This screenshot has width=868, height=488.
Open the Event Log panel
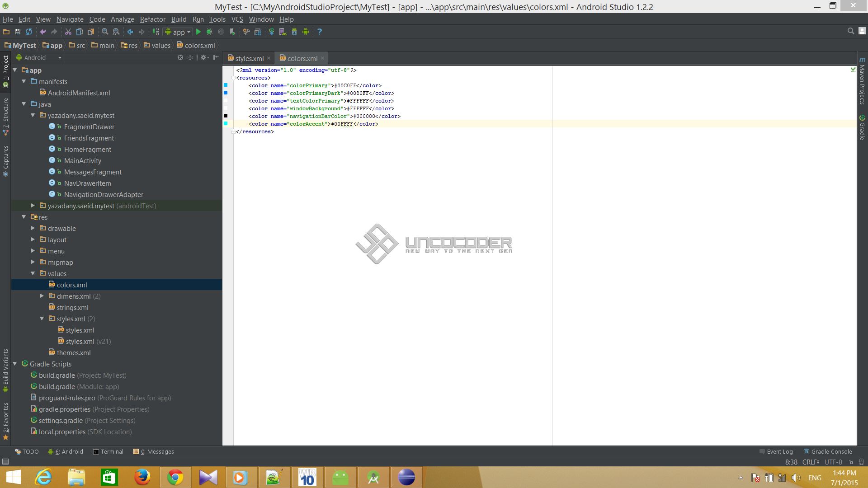coord(776,451)
